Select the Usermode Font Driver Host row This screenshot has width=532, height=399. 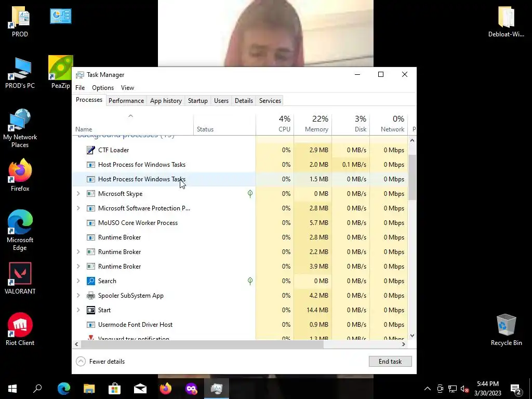pyautogui.click(x=240, y=325)
